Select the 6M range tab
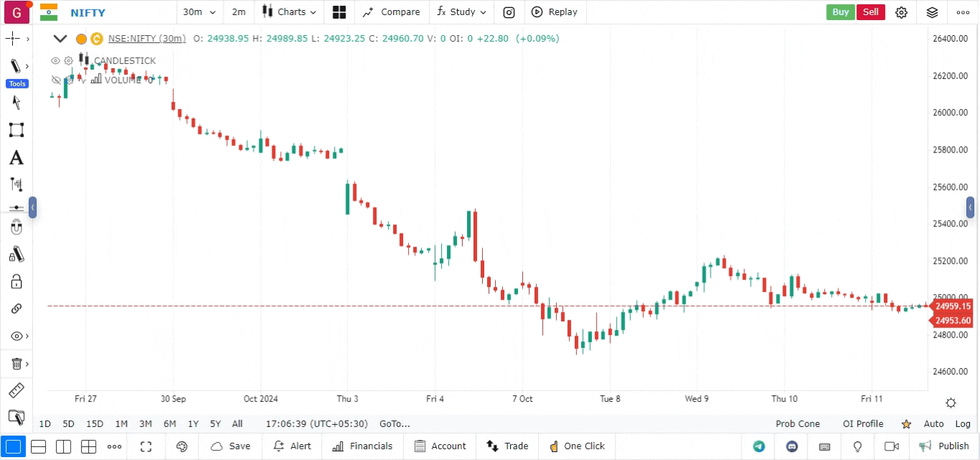980x460 pixels. pos(170,424)
